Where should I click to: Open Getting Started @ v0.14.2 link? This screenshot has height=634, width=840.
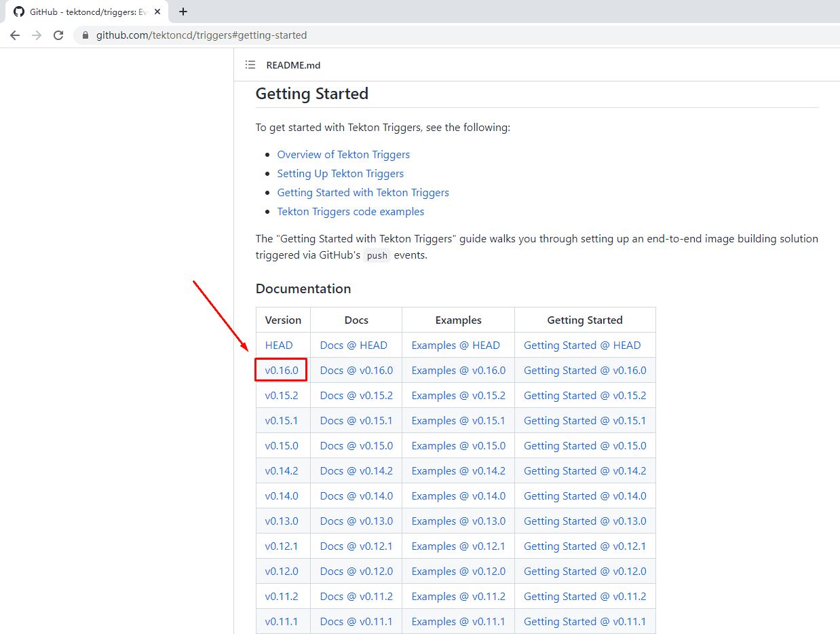(585, 471)
